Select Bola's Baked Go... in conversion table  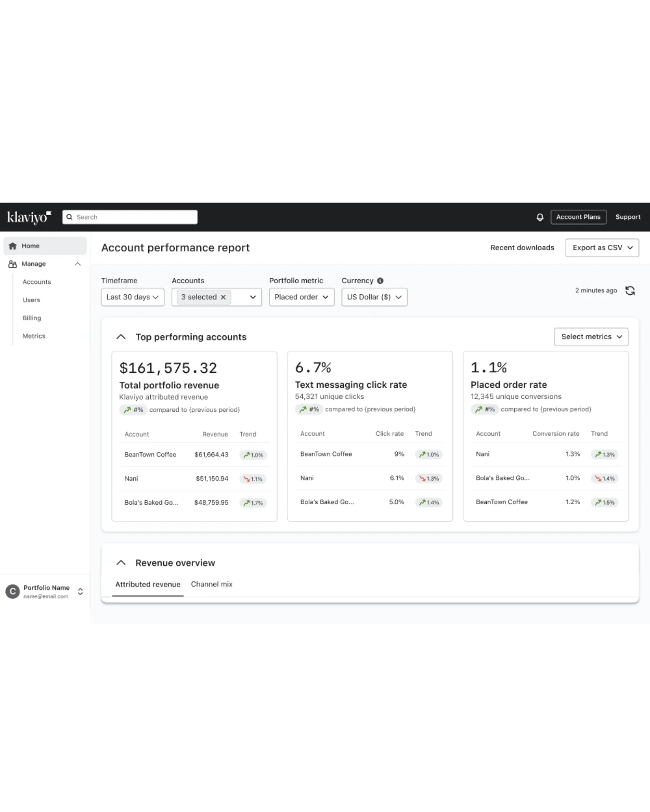pyautogui.click(x=503, y=478)
